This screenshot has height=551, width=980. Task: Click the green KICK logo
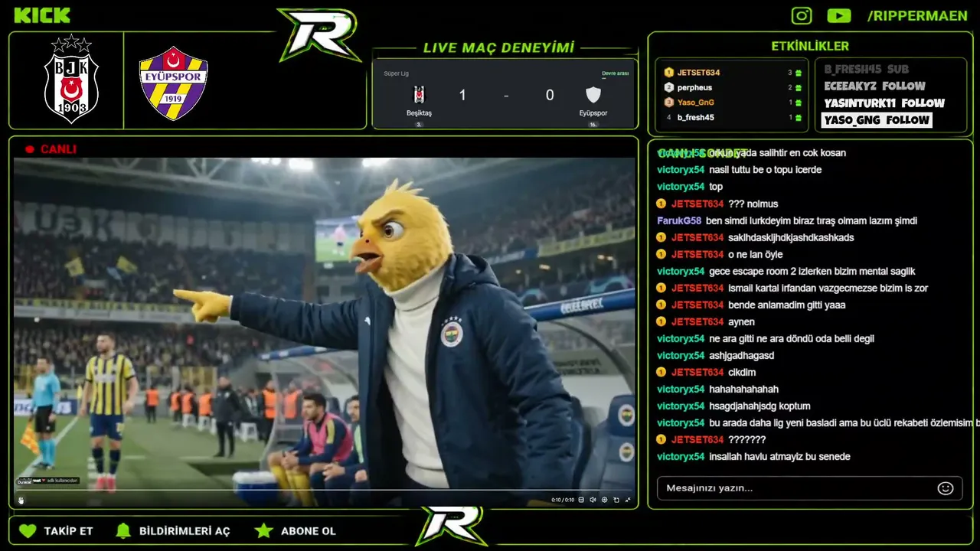coord(42,15)
